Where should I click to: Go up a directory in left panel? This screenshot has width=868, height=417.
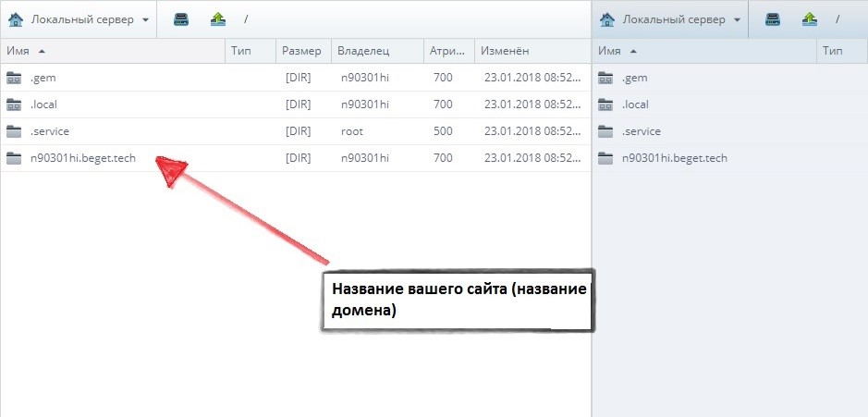[x=218, y=20]
